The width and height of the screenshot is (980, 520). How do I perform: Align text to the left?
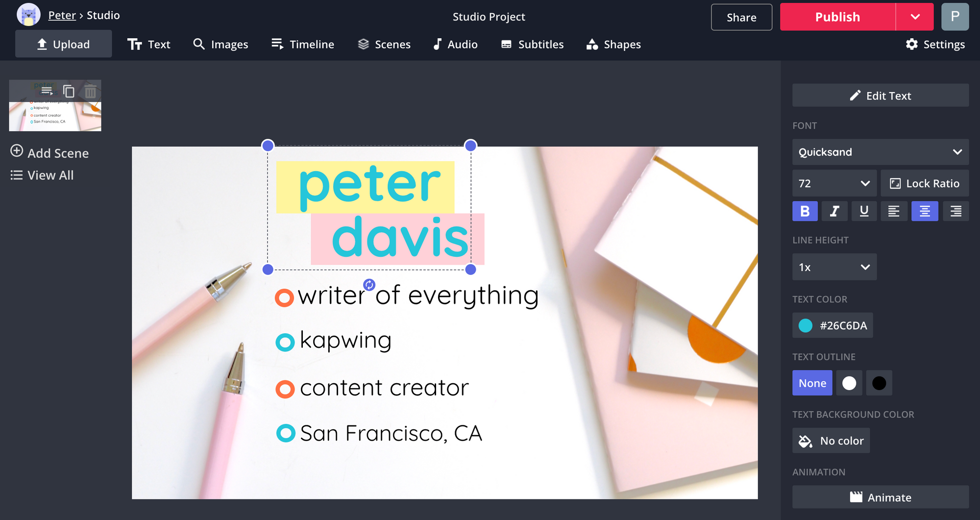coord(894,211)
